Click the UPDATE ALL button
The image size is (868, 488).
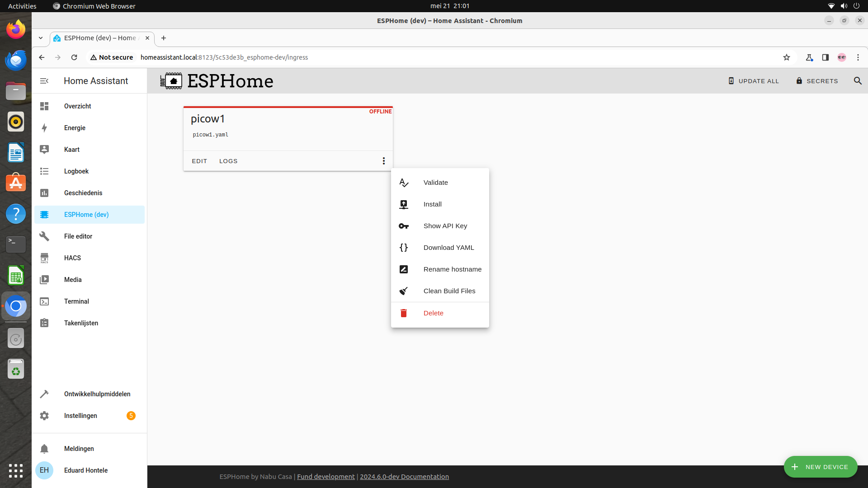(754, 81)
